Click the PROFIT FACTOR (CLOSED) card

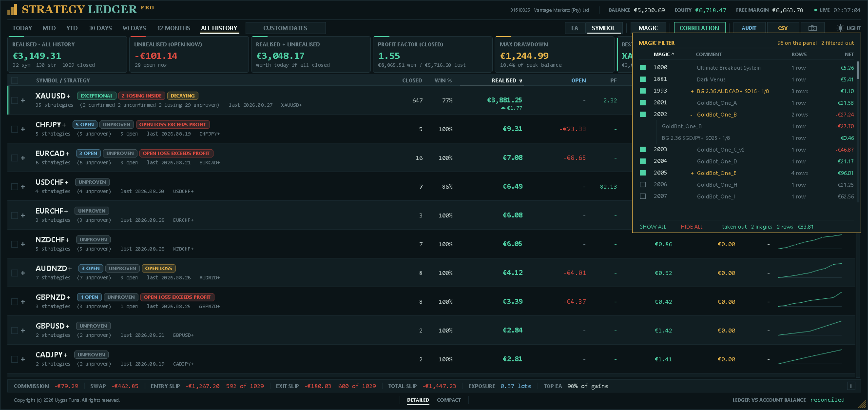click(x=433, y=55)
